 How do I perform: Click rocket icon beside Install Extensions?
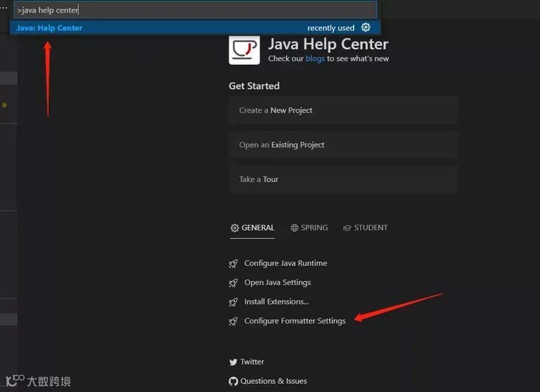233,302
